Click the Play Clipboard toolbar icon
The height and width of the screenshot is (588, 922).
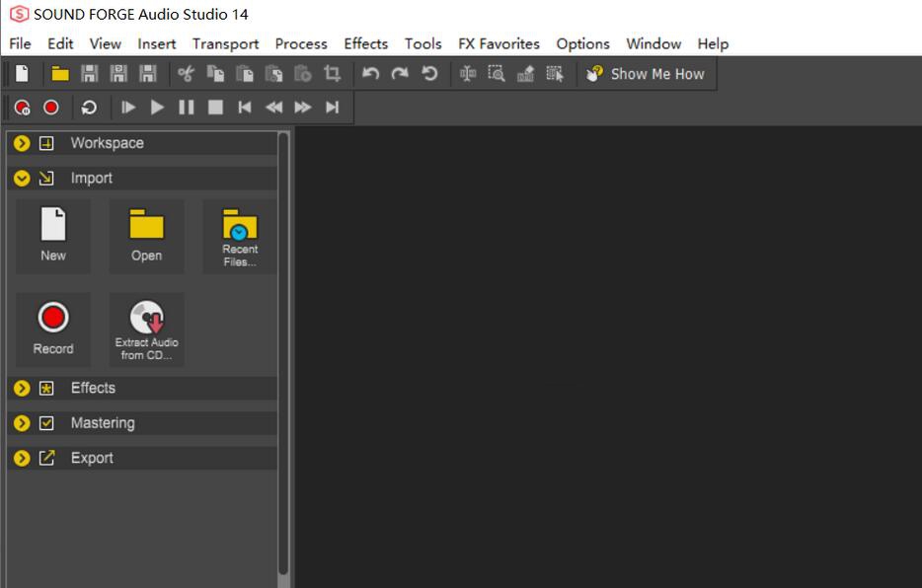pos(303,73)
